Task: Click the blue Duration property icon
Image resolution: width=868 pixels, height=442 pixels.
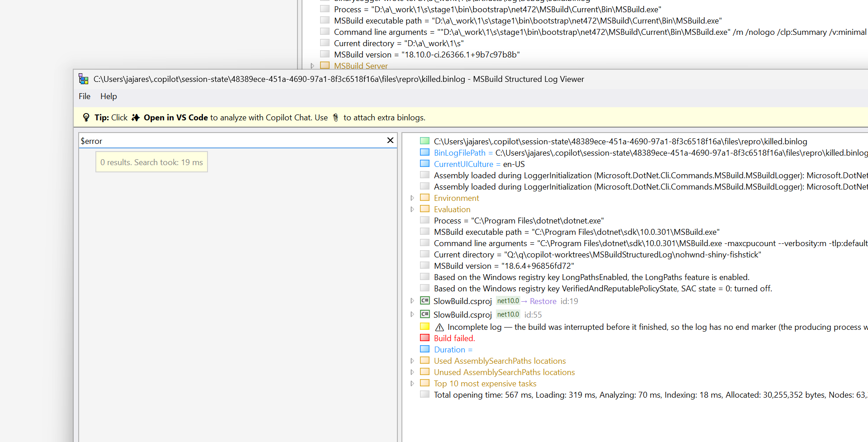Action: pos(425,349)
